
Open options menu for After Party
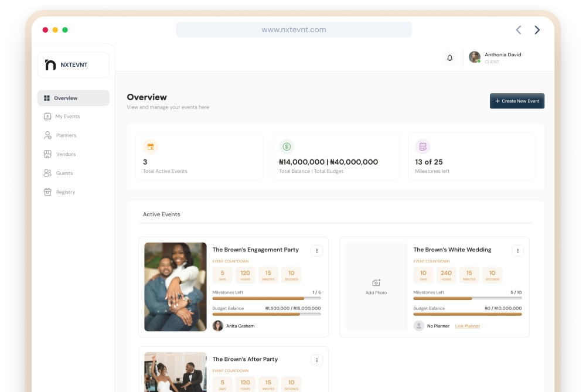(x=317, y=360)
